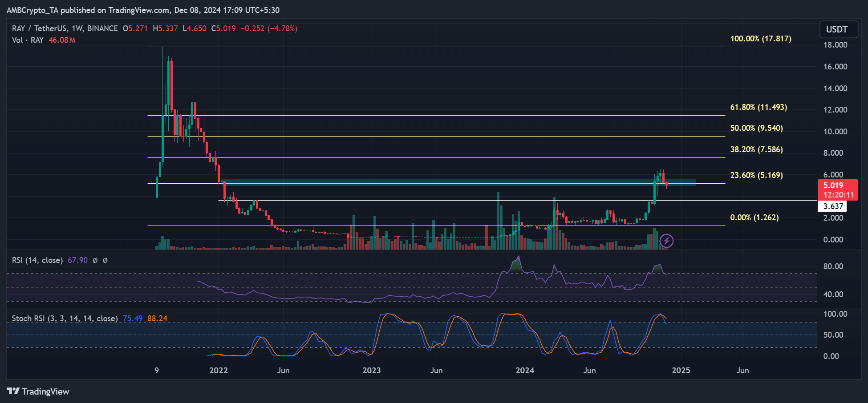Click the 61.80% (11.493) Fibonacci label

coord(758,107)
